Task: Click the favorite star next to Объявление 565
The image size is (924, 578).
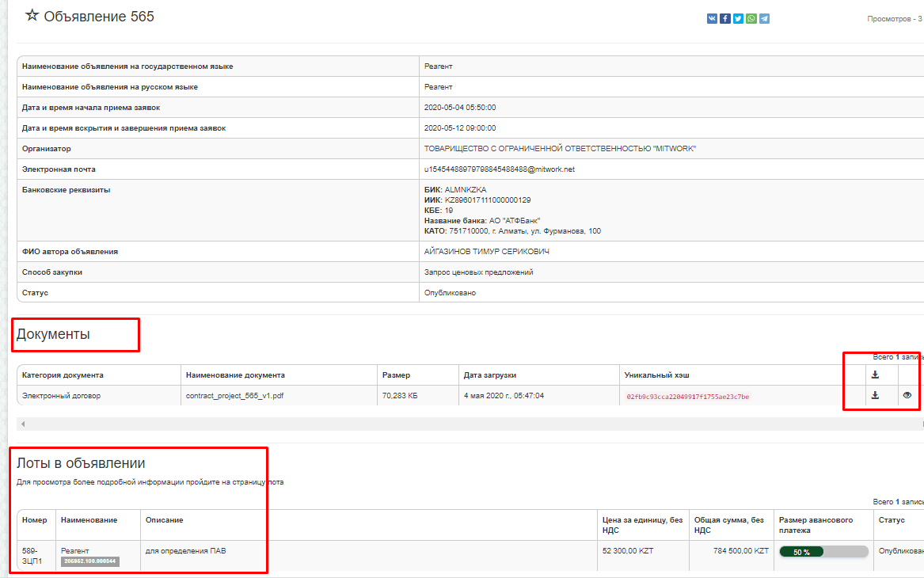Action: pos(32,16)
